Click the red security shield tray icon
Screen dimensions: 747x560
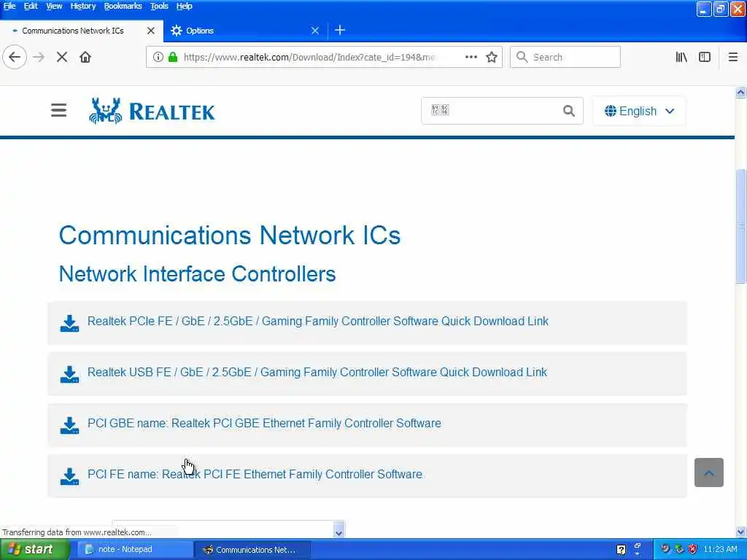692,549
